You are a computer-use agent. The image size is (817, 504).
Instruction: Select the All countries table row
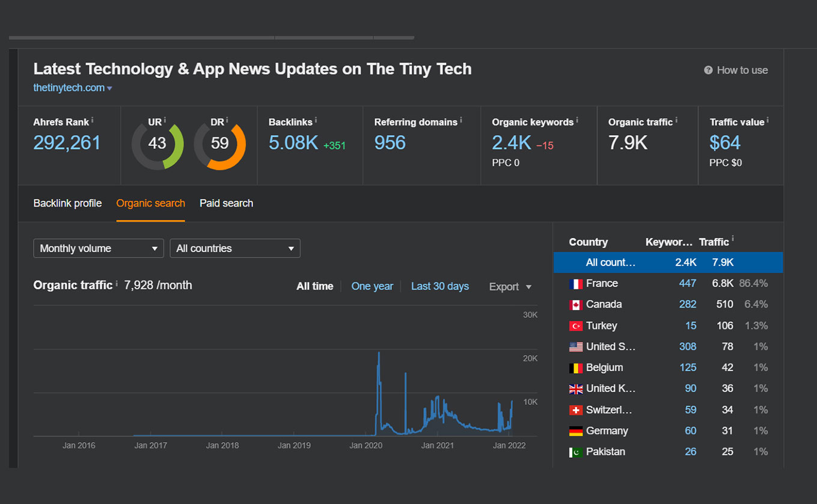668,263
